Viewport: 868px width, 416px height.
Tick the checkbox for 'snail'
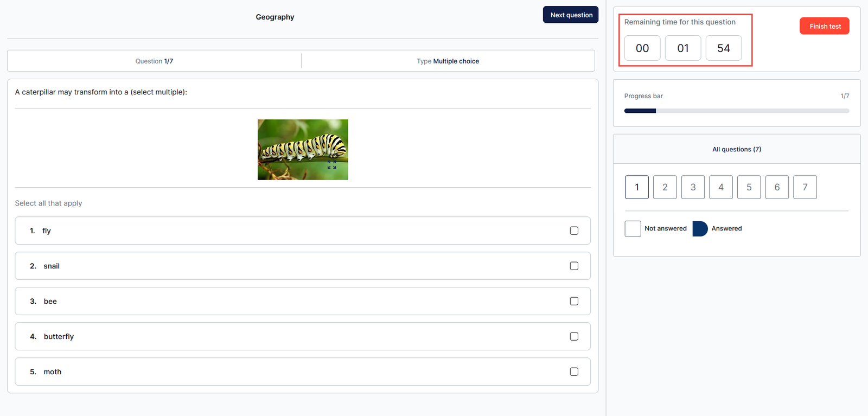pyautogui.click(x=574, y=266)
